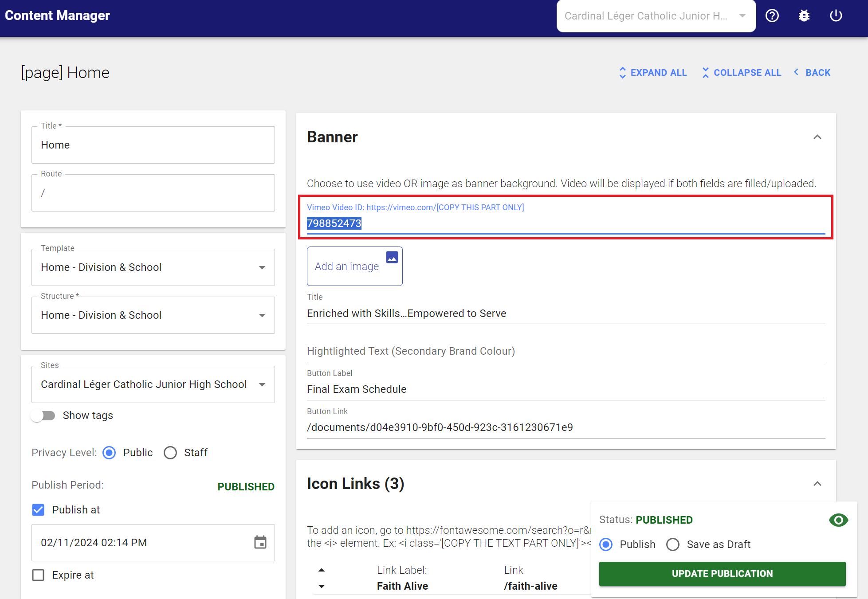Click the bug report icon
Image resolution: width=868 pixels, height=599 pixels.
(804, 16)
